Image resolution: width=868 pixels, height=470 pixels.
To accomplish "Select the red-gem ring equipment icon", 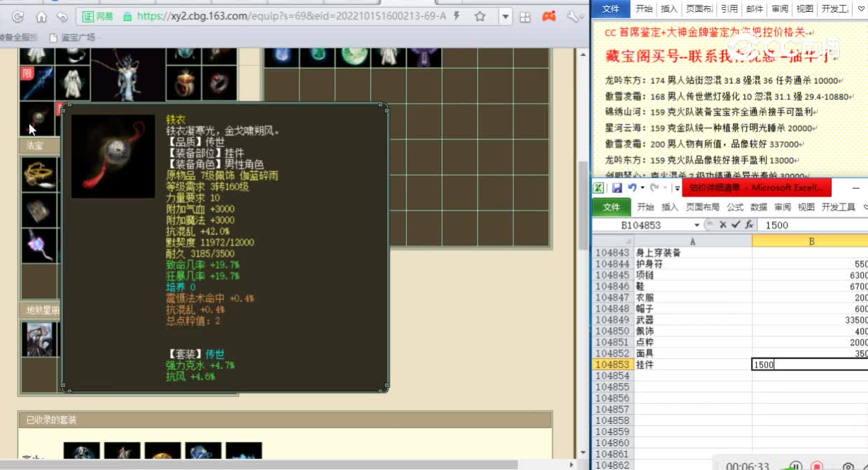I will [x=220, y=83].
